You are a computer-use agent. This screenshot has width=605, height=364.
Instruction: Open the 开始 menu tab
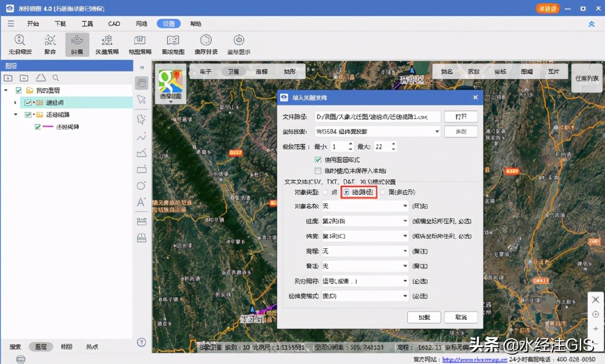point(33,24)
